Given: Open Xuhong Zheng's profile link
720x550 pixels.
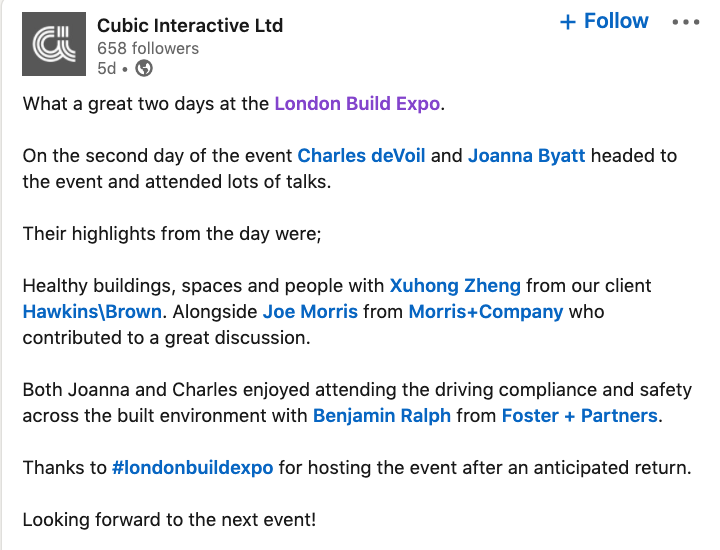Looking at the screenshot, I should pos(455,286).
